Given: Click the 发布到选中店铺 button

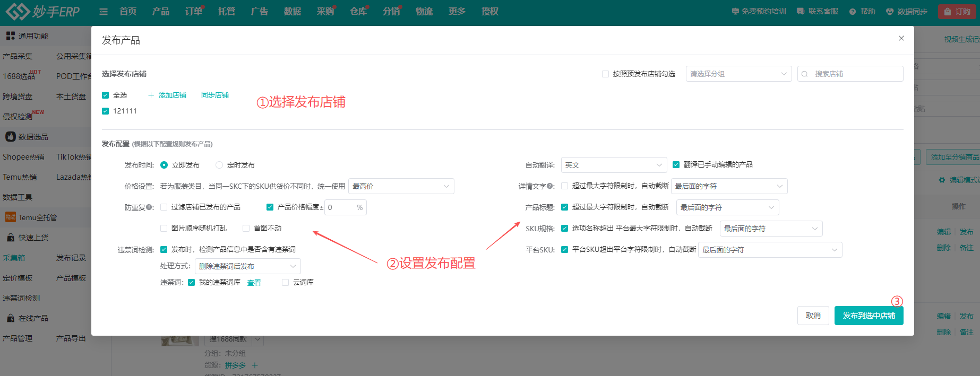Looking at the screenshot, I should point(869,316).
